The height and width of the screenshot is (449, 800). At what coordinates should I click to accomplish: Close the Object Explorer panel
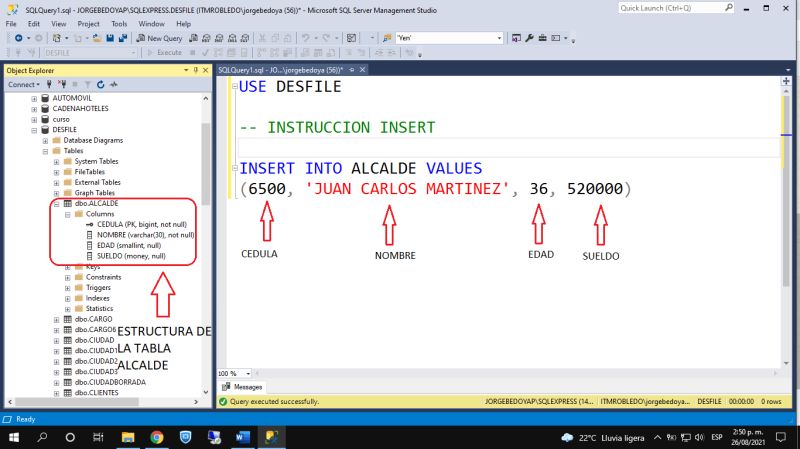pos(206,70)
